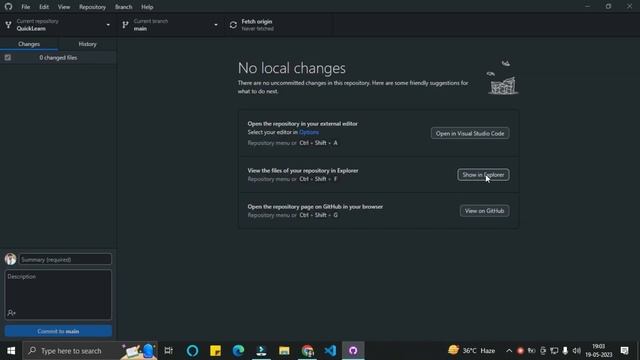
Task: Open the View menu
Action: [64, 7]
